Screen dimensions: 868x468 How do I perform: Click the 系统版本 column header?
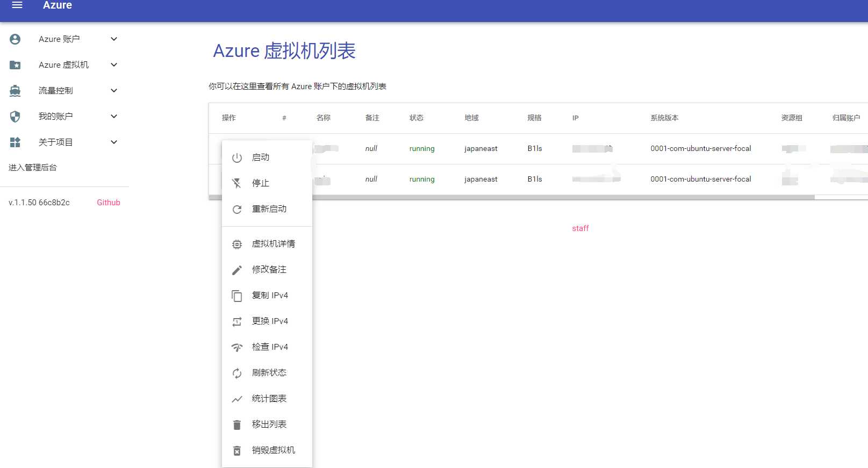pyautogui.click(x=665, y=118)
